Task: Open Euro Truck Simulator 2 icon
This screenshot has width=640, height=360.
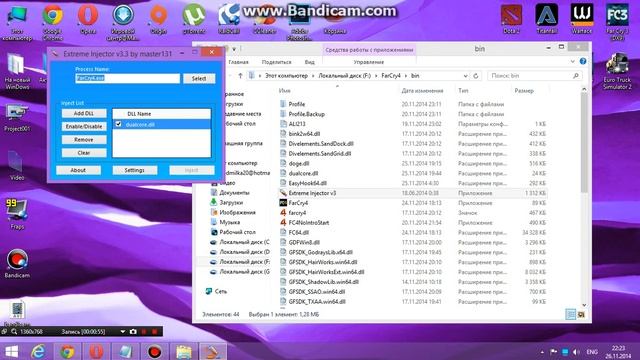Action: coord(617,72)
